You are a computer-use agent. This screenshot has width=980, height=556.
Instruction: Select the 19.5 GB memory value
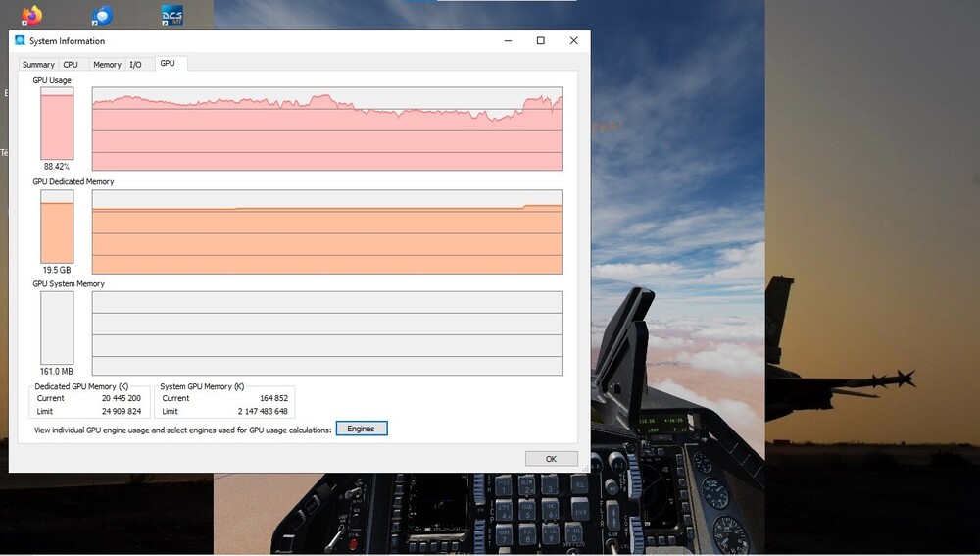click(57, 270)
